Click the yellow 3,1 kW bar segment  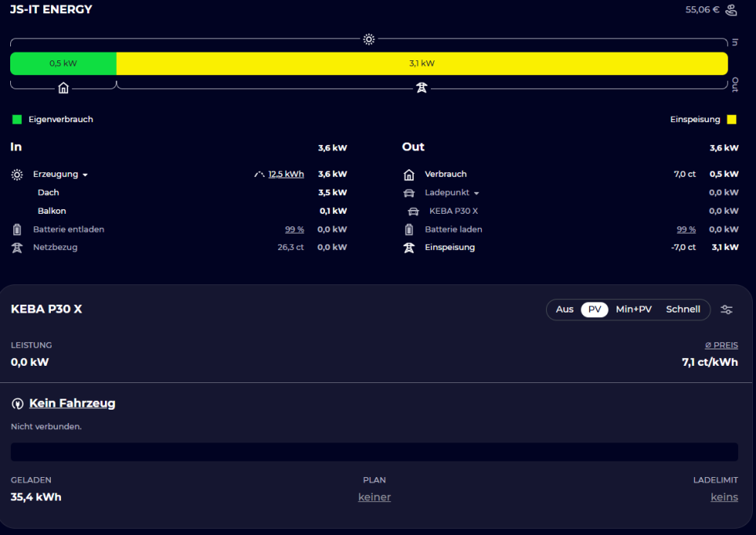[x=422, y=63]
